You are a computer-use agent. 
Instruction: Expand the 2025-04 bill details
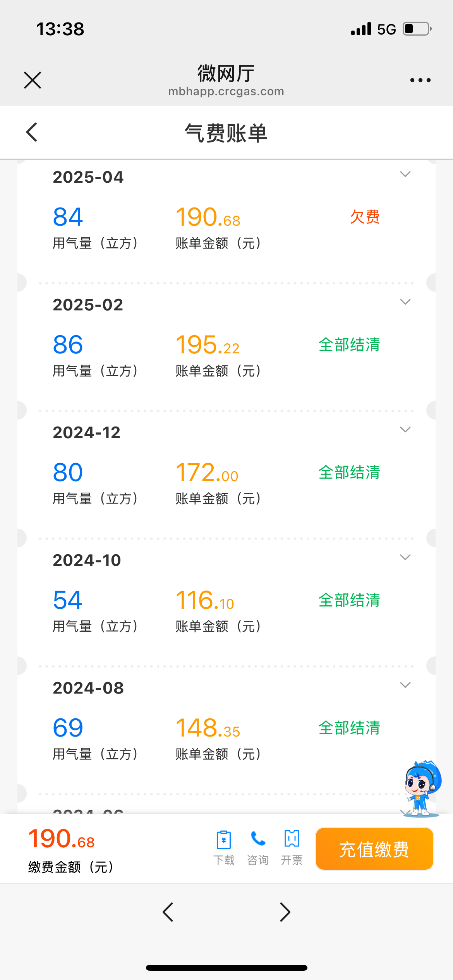point(405,174)
